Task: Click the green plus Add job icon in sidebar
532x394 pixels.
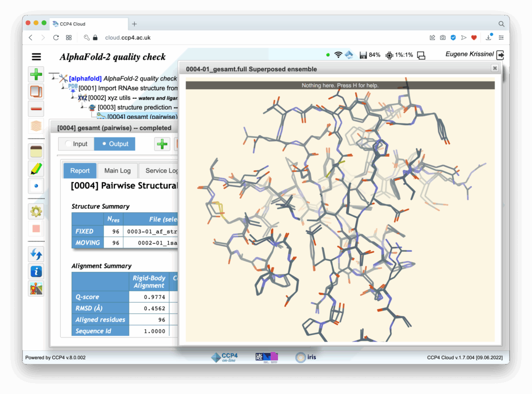Action: coord(36,74)
